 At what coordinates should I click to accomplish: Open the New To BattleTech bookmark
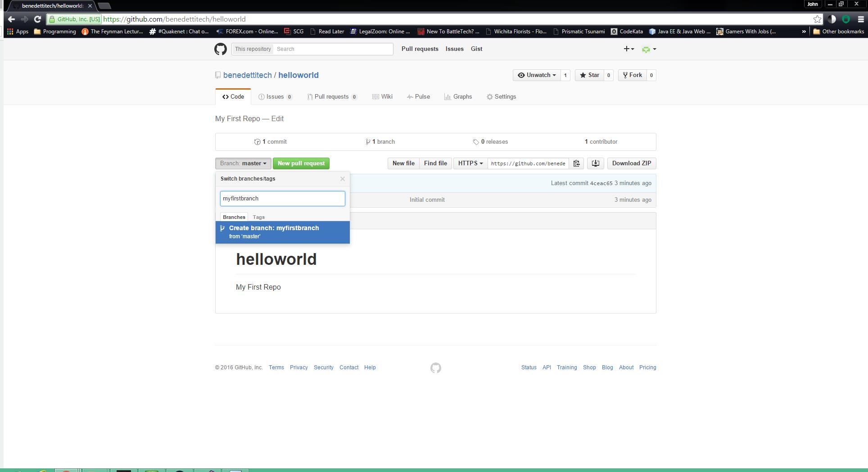pyautogui.click(x=448, y=32)
